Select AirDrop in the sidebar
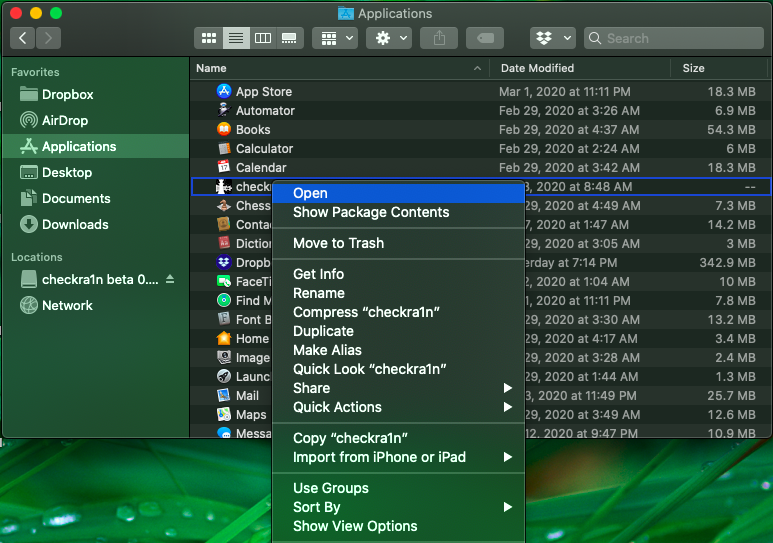This screenshot has height=543, width=773. tap(65, 120)
